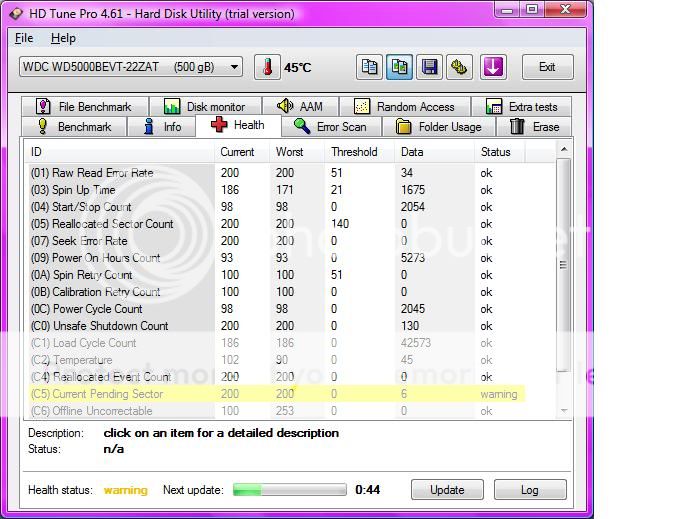Select the (05) Reallocated Sector Count row
Viewport: 683px width, 519px height.
[x=277, y=224]
